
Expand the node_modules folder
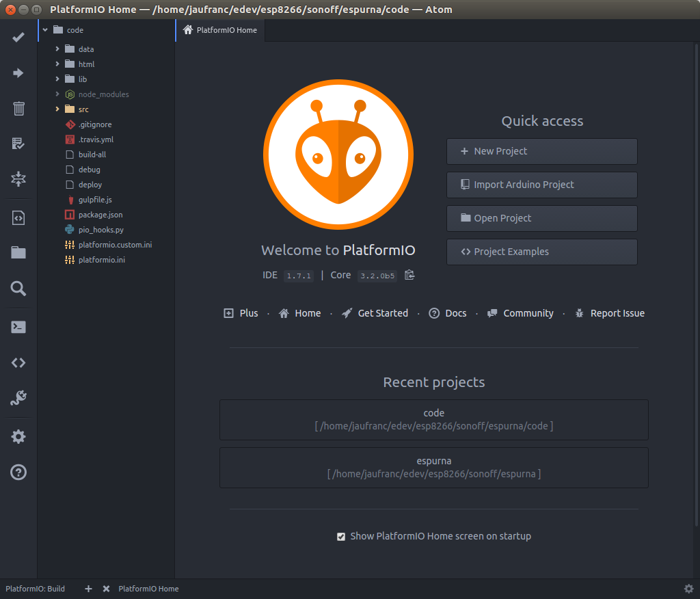pos(57,94)
